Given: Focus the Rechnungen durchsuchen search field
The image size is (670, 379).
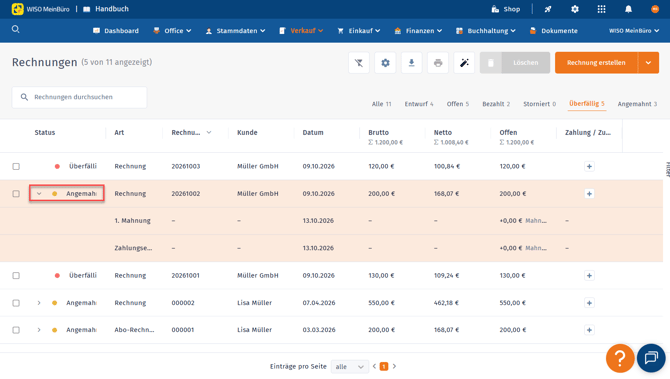Looking at the screenshot, I should [79, 97].
